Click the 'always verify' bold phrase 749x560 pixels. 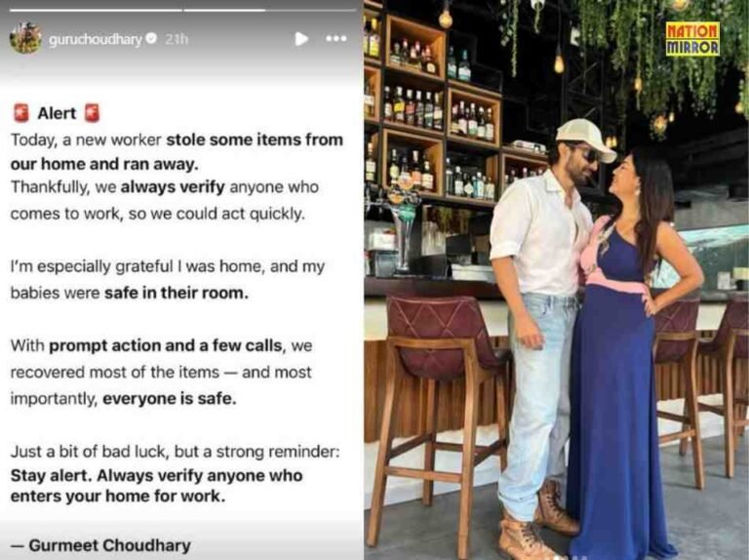(173, 187)
